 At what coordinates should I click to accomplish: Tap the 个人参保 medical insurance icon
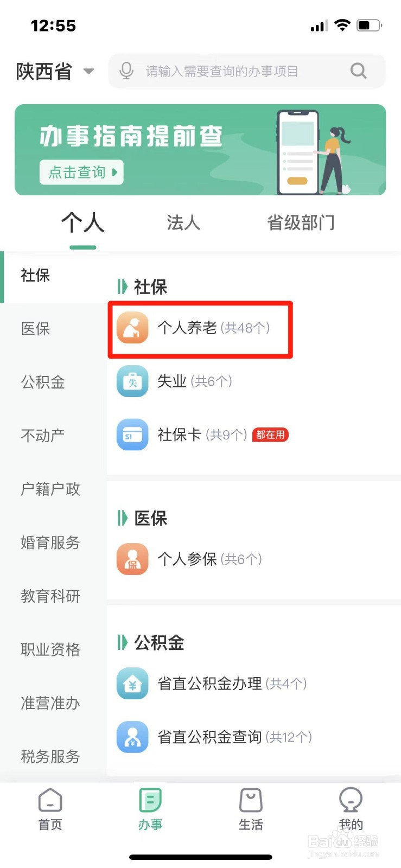[132, 559]
